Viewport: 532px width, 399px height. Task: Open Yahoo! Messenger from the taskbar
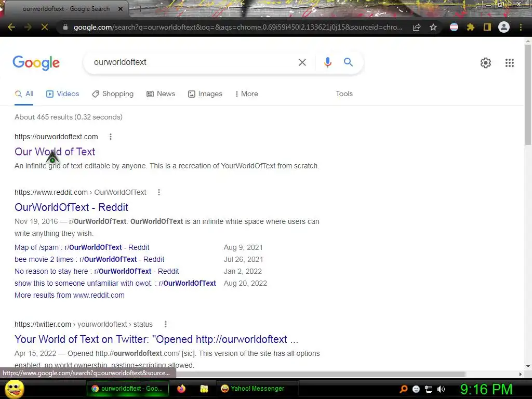click(x=257, y=389)
